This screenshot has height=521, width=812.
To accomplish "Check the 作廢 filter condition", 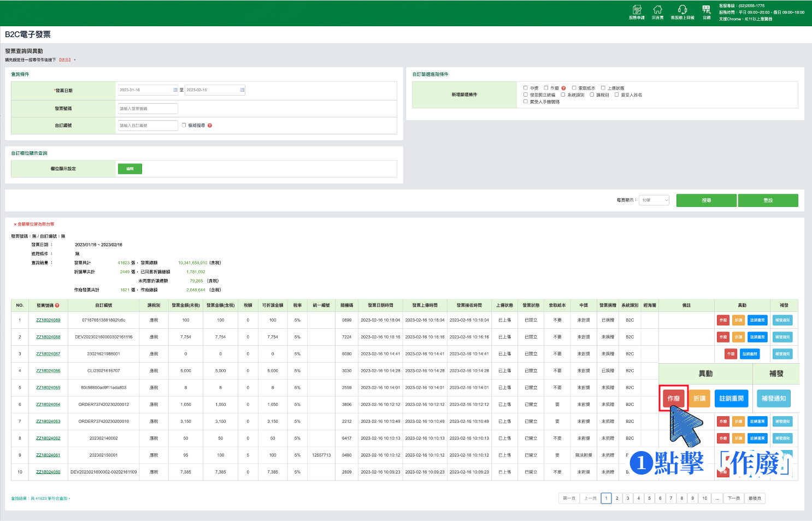I will click(x=546, y=88).
